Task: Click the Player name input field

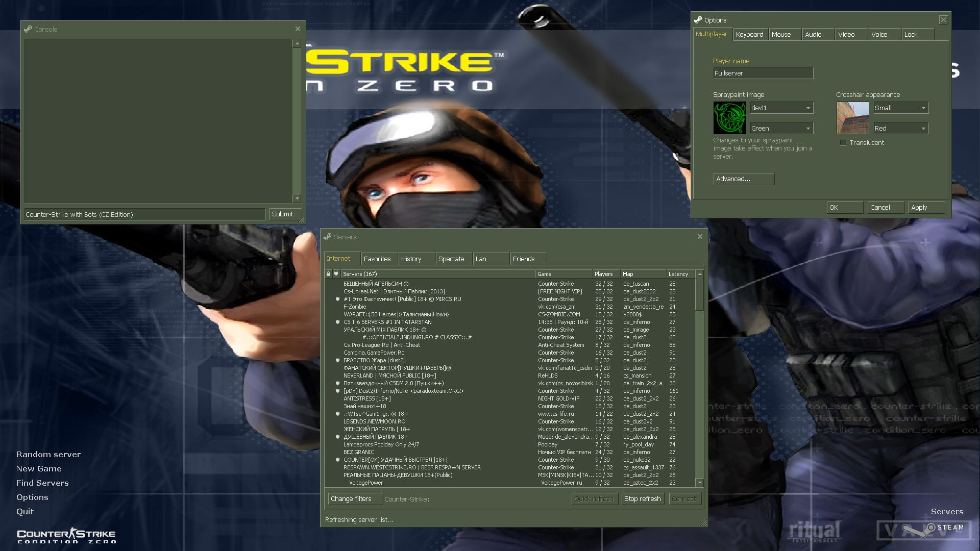Action: 763,73
